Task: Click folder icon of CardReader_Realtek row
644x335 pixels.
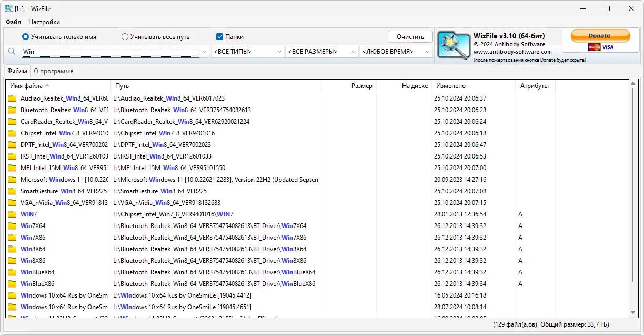Action: tap(12, 122)
